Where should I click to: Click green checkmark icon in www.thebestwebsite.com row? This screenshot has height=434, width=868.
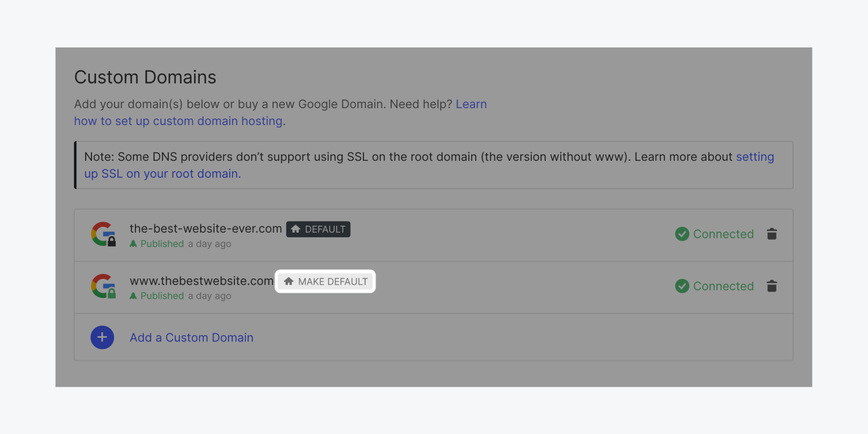(x=682, y=286)
